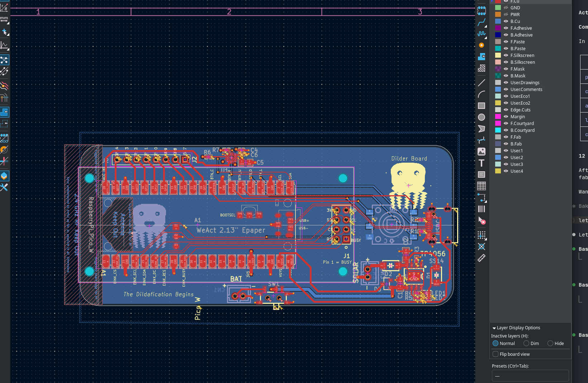
Task: Select the Draw Circle tool
Action: pyautogui.click(x=482, y=117)
